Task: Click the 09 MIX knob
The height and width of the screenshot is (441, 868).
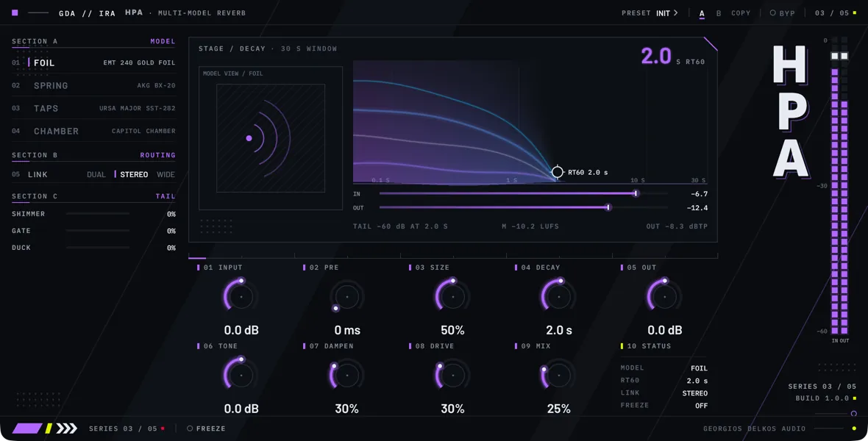Action: [x=558, y=375]
